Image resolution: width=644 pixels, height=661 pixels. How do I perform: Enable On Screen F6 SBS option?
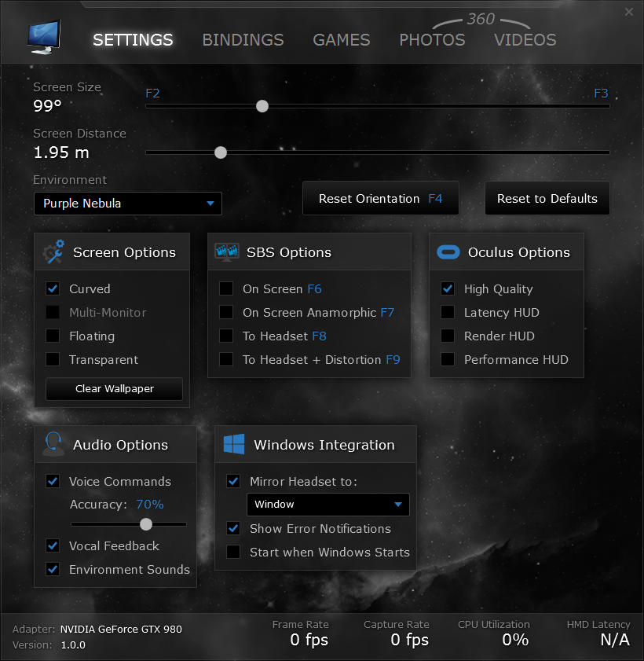226,288
